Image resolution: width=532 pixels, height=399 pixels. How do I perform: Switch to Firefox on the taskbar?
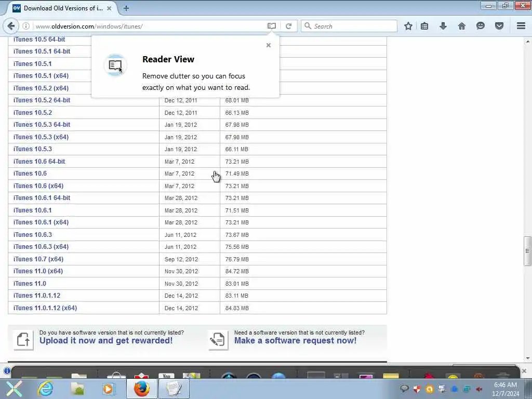pyautogui.click(x=142, y=389)
